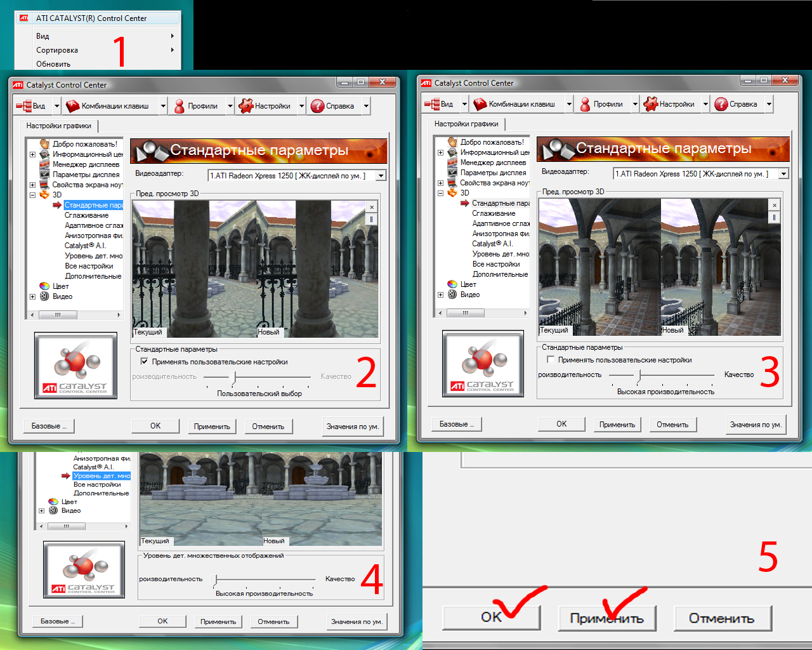Select Добро пожаловать! icon in right window tree
The width and height of the screenshot is (812, 650).
coord(452,142)
